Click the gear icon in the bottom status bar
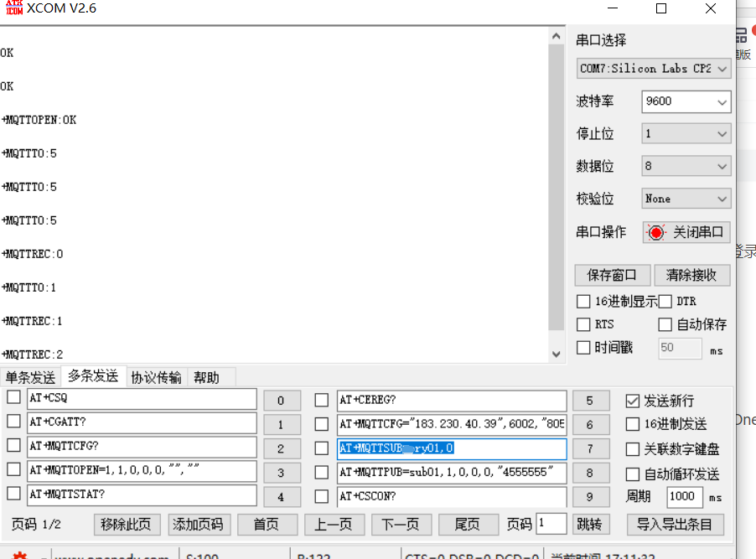This screenshot has height=559, width=756. [x=20, y=556]
